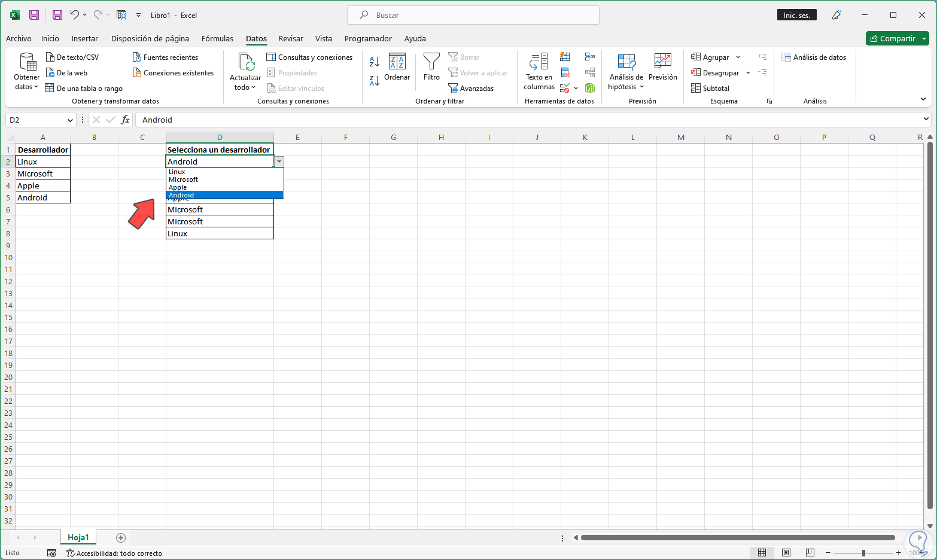This screenshot has width=937, height=560.
Task: Open the Data Validation icon
Action: click(565, 89)
